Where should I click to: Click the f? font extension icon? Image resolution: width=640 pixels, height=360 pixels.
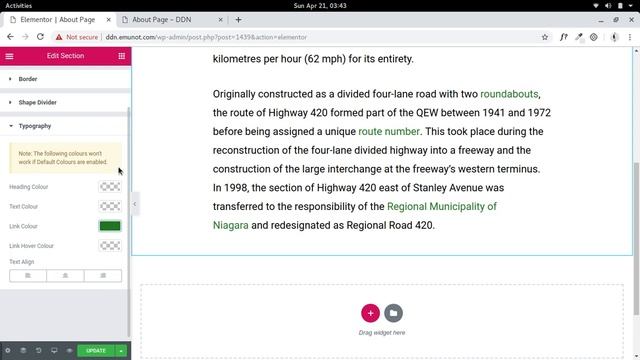click(564, 37)
